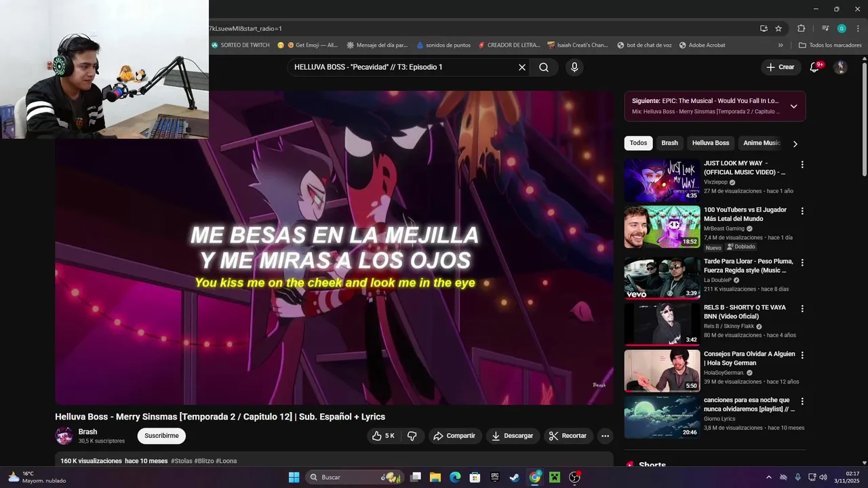Open Chrome media controls icon
Image resolution: width=868 pixels, height=488 pixels.
825,28
